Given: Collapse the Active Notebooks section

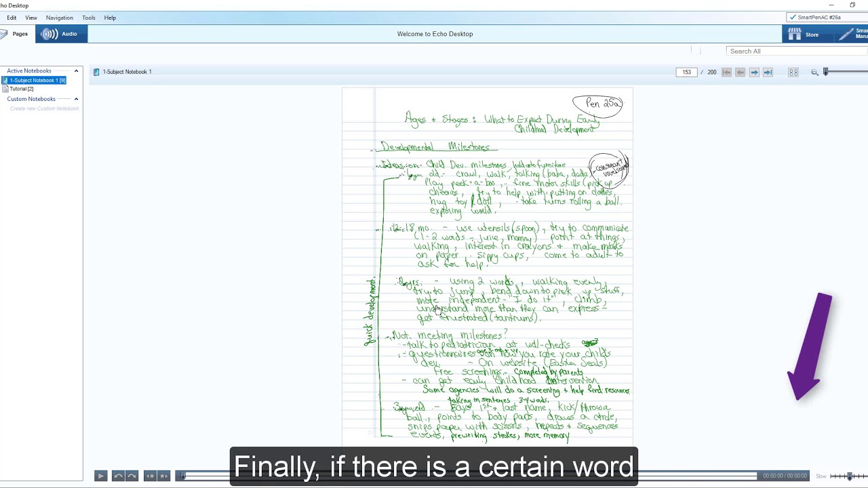Looking at the screenshot, I should [x=76, y=71].
